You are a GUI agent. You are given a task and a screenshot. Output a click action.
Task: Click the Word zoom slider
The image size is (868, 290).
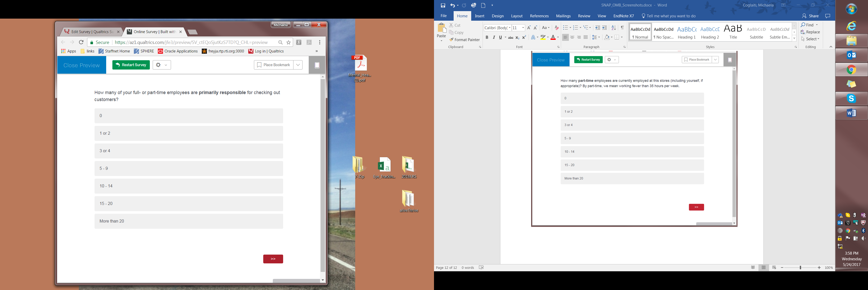pos(800,268)
